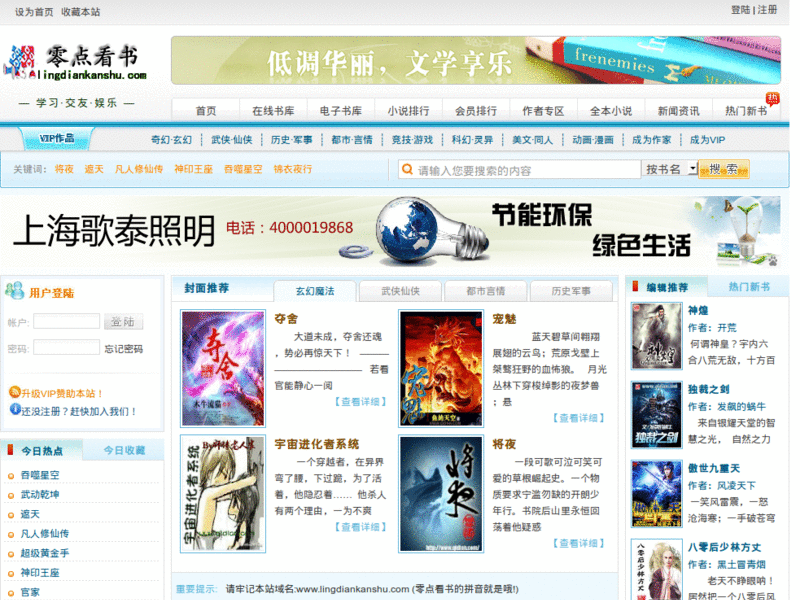
Task: Click keyword 将夜 in search bar
Action: (64, 169)
